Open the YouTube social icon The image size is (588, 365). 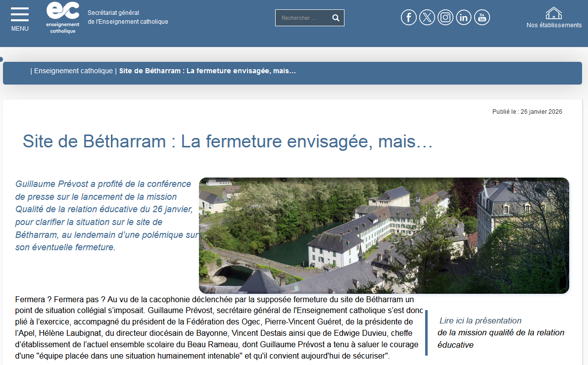click(482, 18)
